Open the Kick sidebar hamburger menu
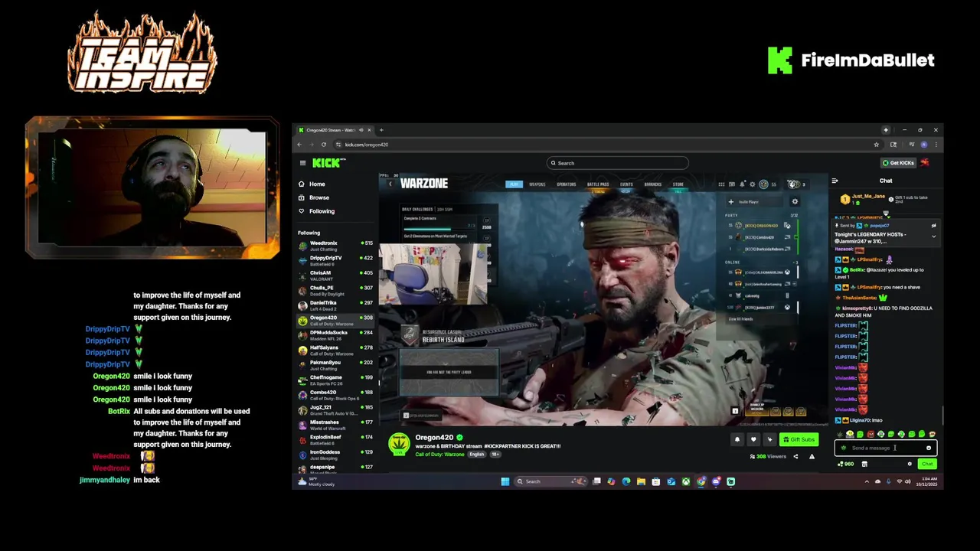Image resolution: width=980 pixels, height=551 pixels. pyautogui.click(x=302, y=163)
